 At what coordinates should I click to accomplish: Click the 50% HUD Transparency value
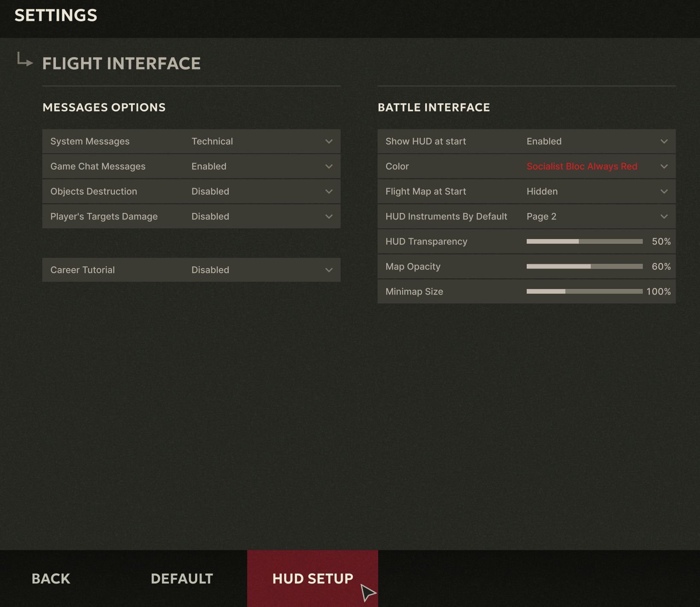pyautogui.click(x=661, y=242)
